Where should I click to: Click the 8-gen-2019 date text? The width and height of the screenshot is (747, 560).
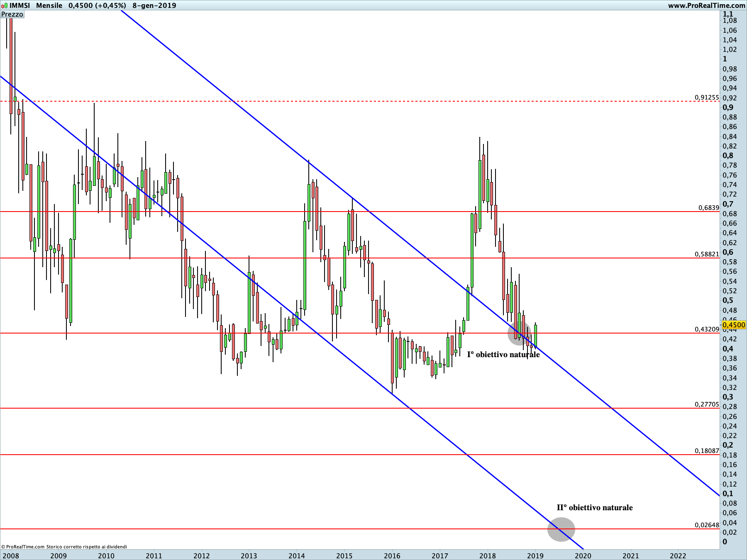pyautogui.click(x=154, y=5)
